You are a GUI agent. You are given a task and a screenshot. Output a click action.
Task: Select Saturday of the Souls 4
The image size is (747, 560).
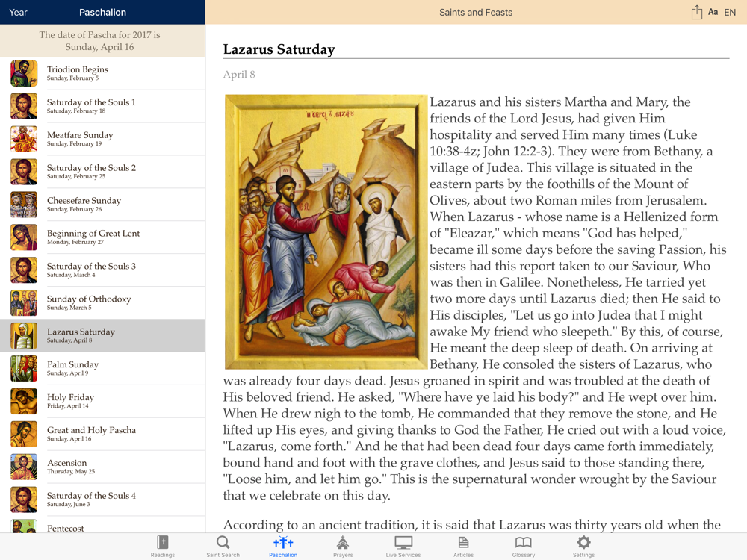pyautogui.click(x=102, y=500)
